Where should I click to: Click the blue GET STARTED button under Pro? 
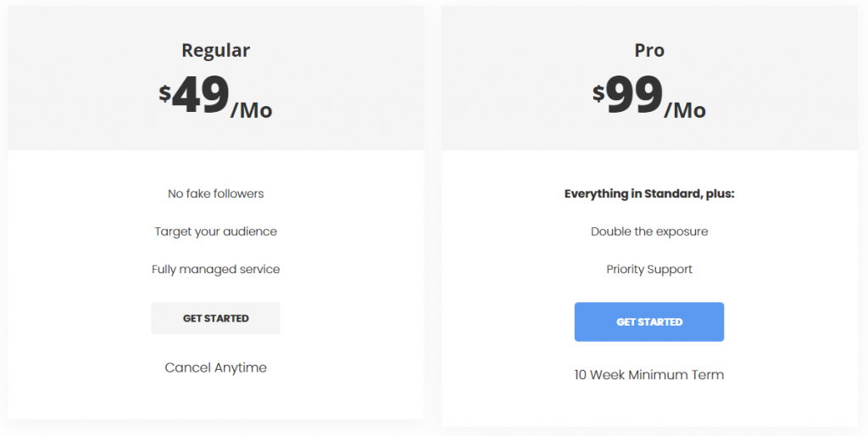coord(649,321)
